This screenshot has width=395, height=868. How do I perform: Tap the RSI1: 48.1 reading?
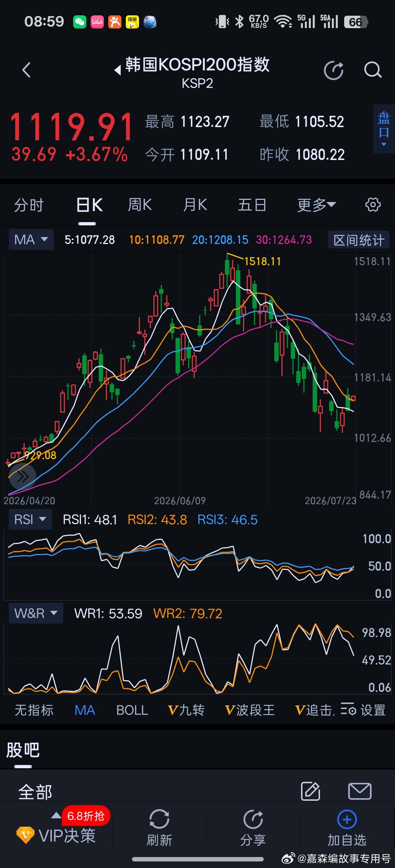pyautogui.click(x=90, y=519)
